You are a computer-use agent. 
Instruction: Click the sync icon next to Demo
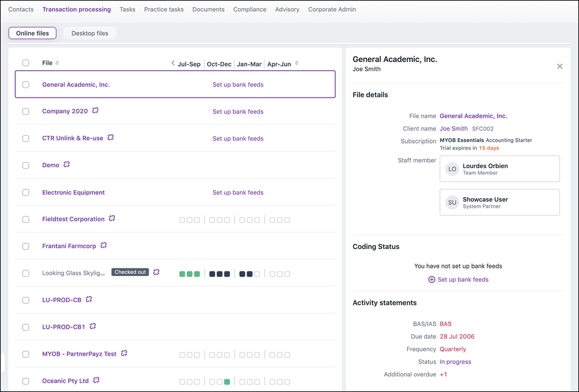(66, 165)
